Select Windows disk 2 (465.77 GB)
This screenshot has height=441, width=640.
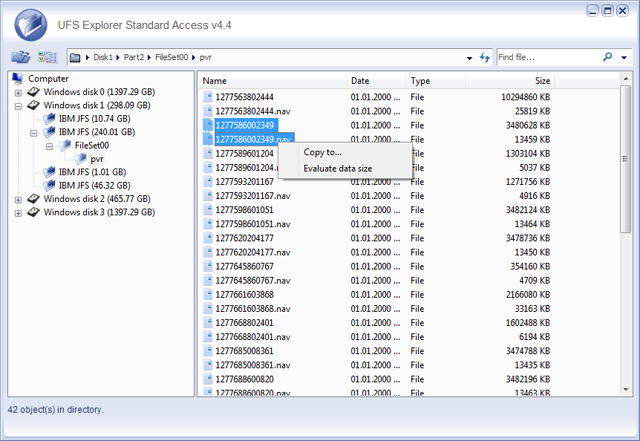pos(97,199)
